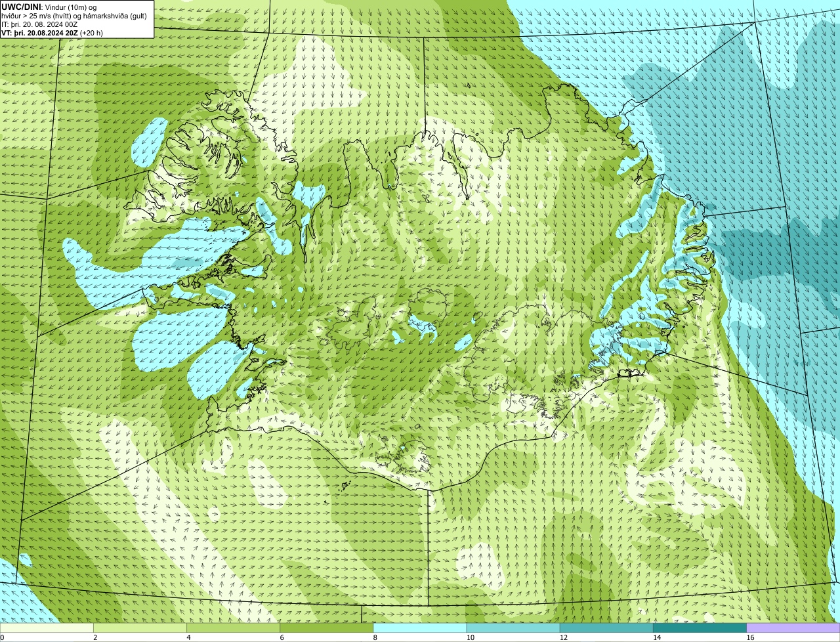
Task: Click the 2–4 m/s light green legend swatch
Action: [x=140, y=628]
